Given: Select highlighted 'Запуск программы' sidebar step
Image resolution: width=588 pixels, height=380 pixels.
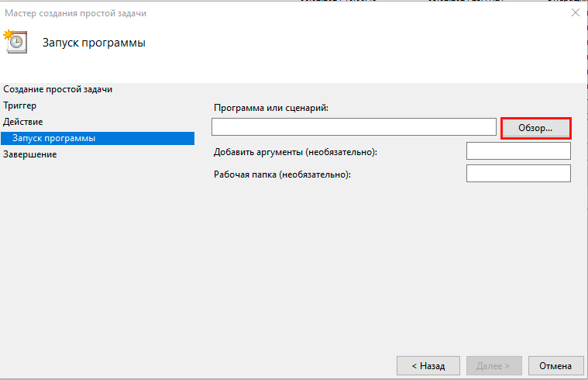Looking at the screenshot, I should 54,138.
